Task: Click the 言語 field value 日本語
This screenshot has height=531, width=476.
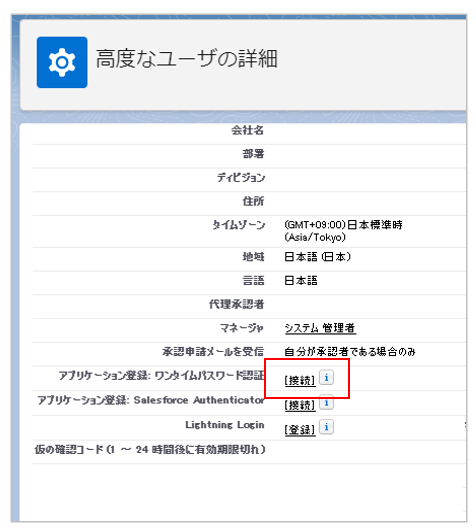Action: click(x=301, y=280)
